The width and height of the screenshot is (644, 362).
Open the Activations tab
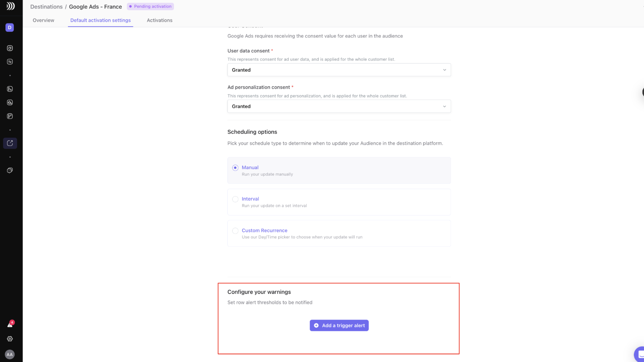(x=159, y=20)
